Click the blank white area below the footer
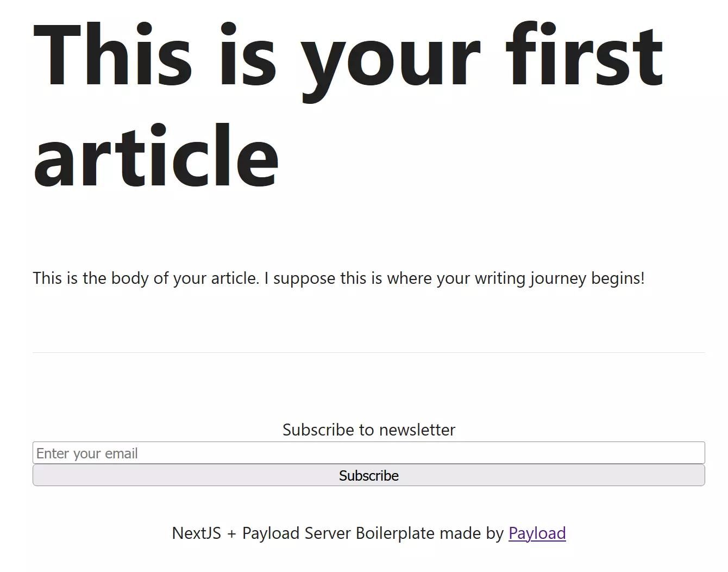Screen dimensions: 728x572 point(364,563)
